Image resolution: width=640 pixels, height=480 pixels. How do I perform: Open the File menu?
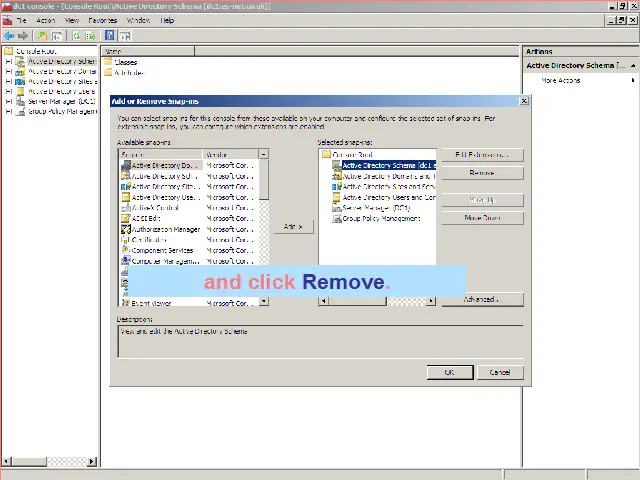[x=21, y=20]
